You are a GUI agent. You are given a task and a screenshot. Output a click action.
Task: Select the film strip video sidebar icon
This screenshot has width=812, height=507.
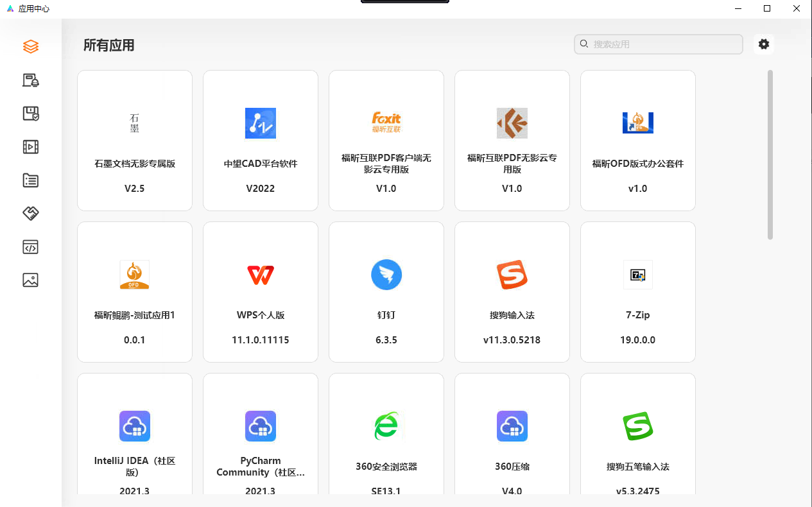[x=31, y=147]
